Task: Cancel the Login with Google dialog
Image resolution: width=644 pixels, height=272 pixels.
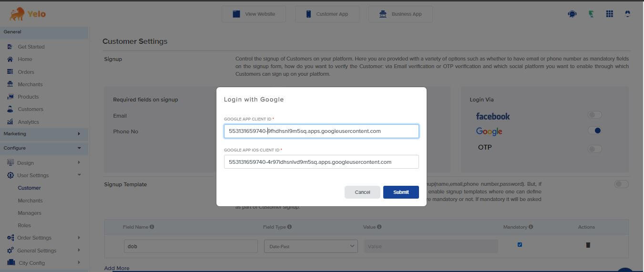Action: (362, 192)
